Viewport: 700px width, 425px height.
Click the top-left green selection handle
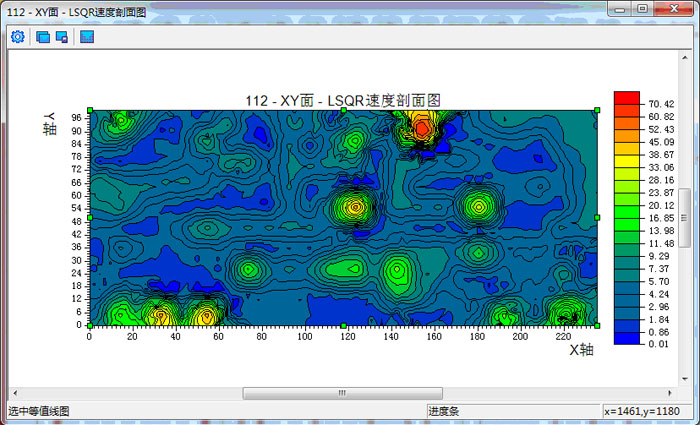click(x=90, y=110)
